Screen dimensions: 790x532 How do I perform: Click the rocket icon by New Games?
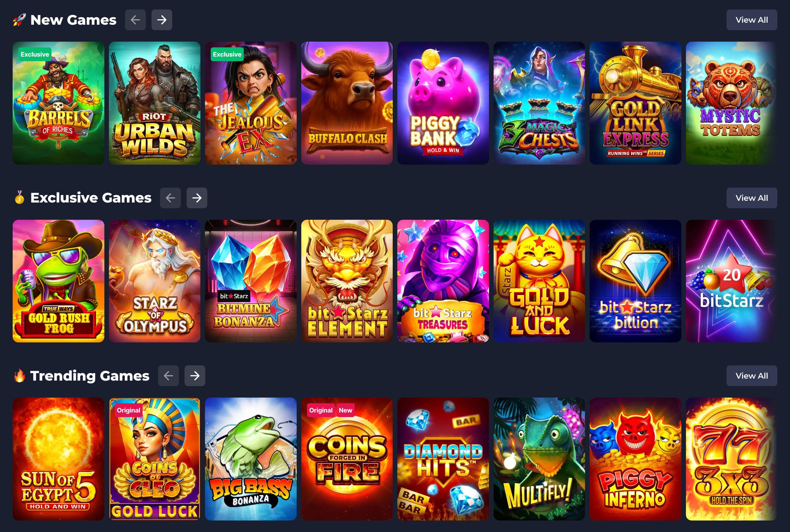19,20
